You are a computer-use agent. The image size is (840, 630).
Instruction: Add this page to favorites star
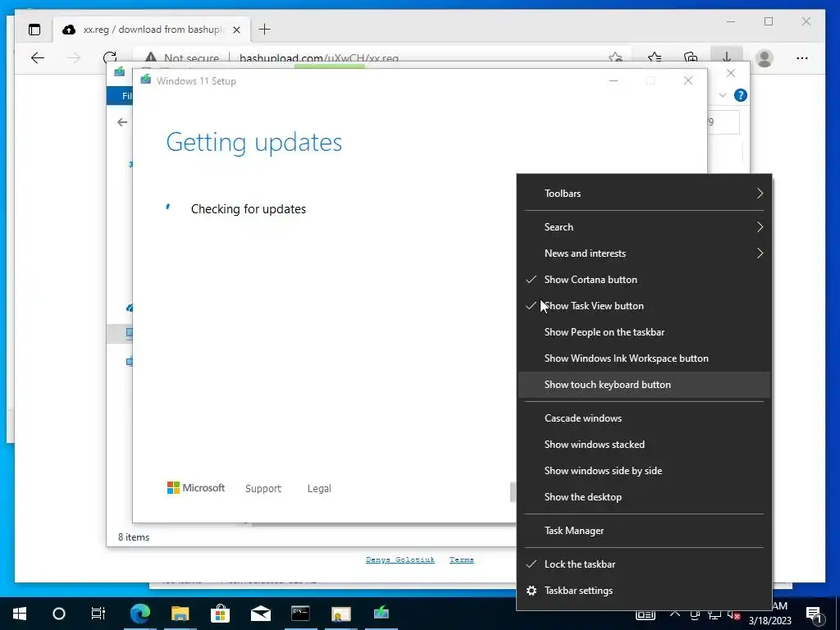[615, 58]
